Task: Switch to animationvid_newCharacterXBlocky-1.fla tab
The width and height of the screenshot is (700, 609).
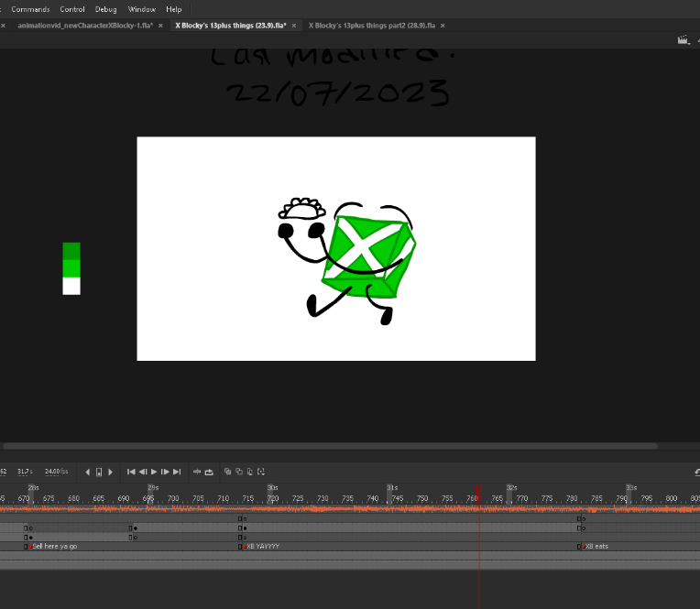Action: click(85, 26)
